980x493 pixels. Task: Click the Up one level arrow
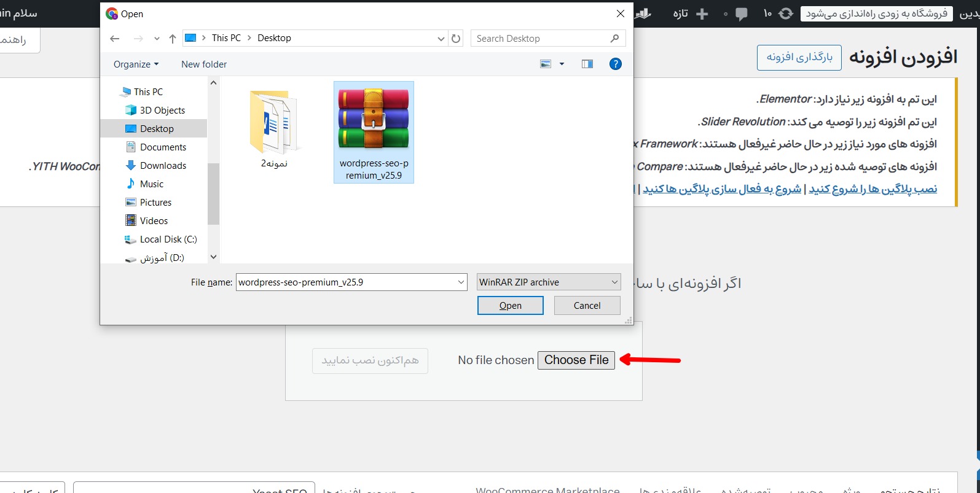click(x=173, y=39)
